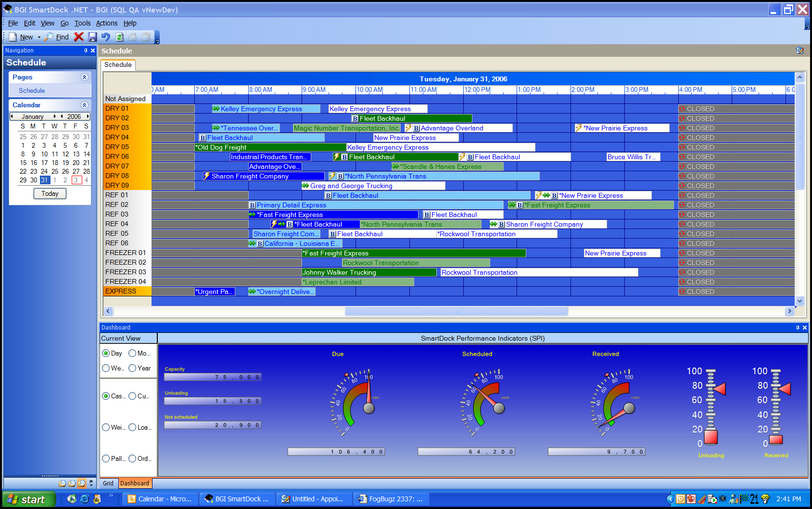Click the Windows Media Player quick launch icon

[x=72, y=499]
